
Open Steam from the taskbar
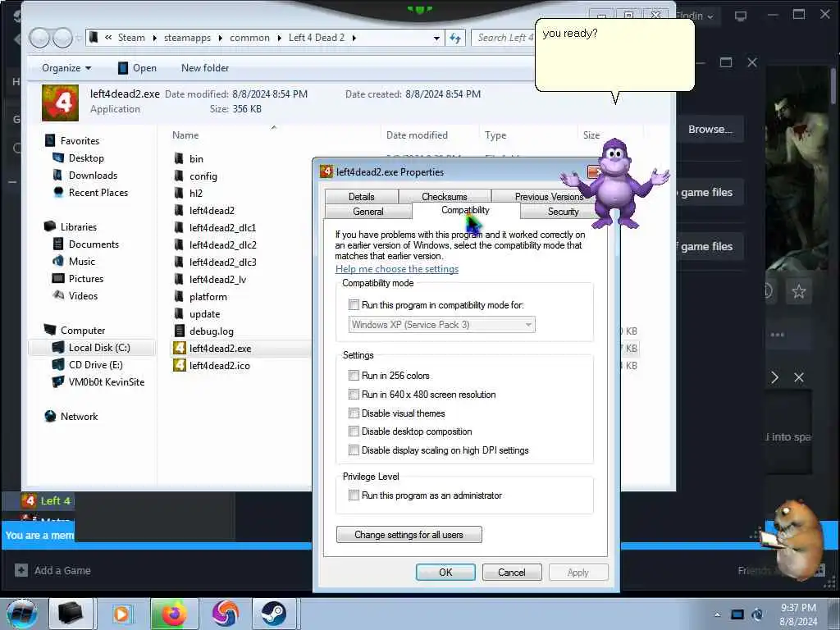click(273, 614)
